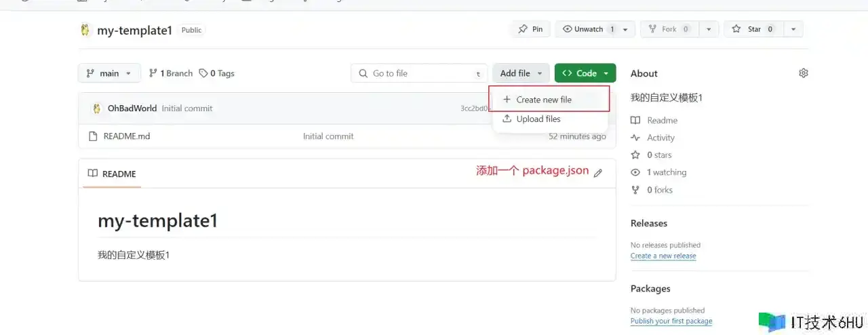Click the branch icon beside 1 Branch
The width and height of the screenshot is (868, 335).
point(153,73)
